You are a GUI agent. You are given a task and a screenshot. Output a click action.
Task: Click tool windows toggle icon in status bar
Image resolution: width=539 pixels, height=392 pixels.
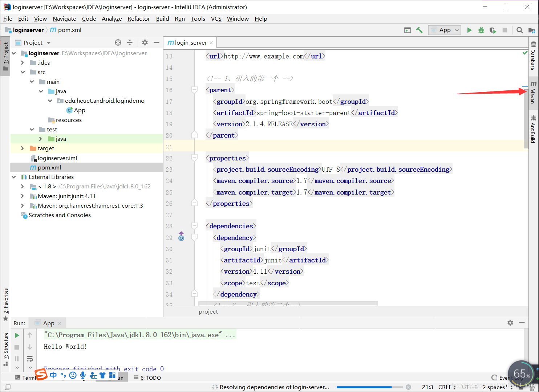tap(7, 387)
